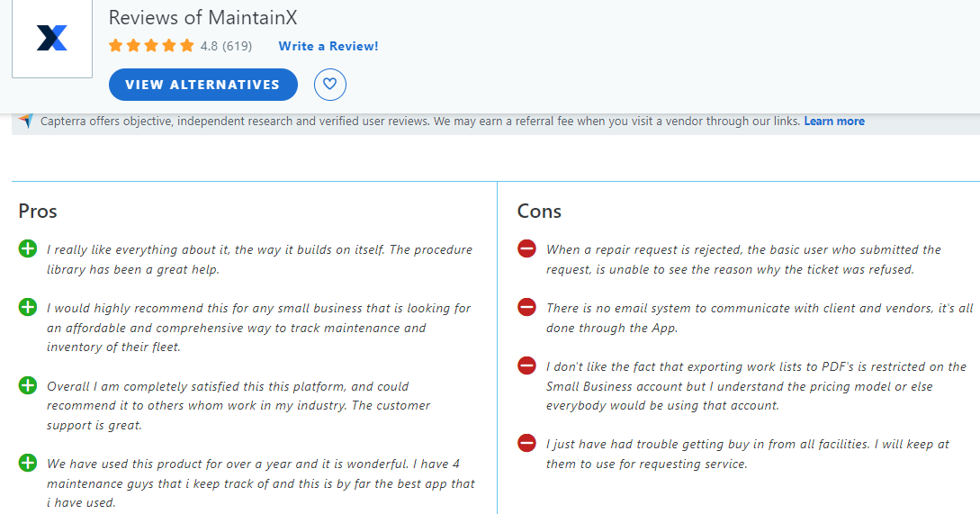Click the Reviews of MaintainX heading
Viewport: 980px width, 514px height.
203,17
